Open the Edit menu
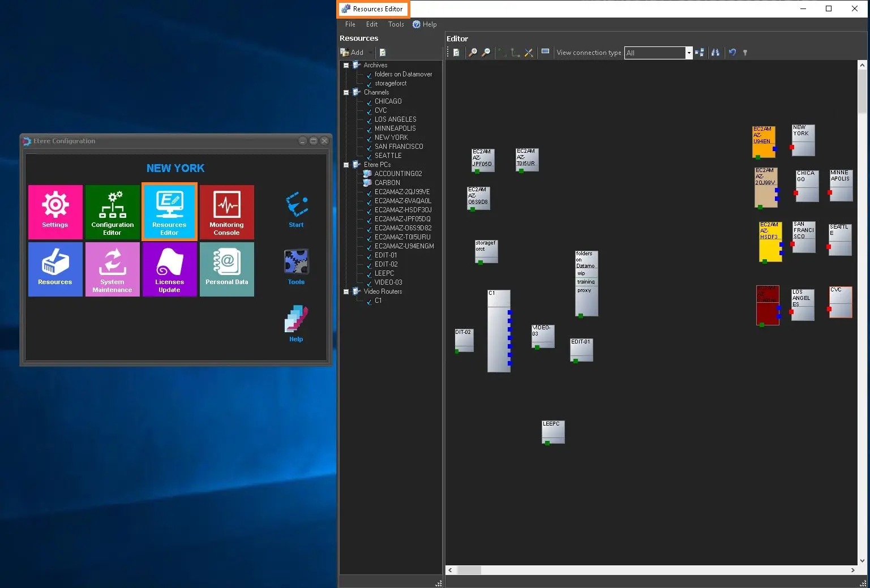 pos(371,24)
